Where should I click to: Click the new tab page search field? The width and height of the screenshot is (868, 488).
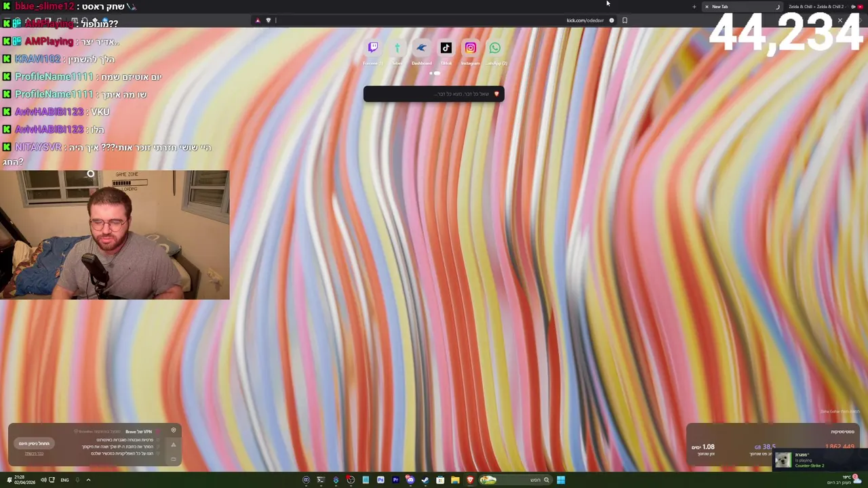pos(433,94)
